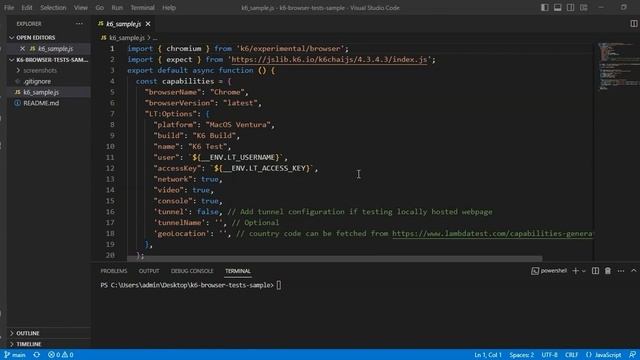Screen dimensions: 640x360
Task: Kill terminal with trash icon
Action: 608,271
